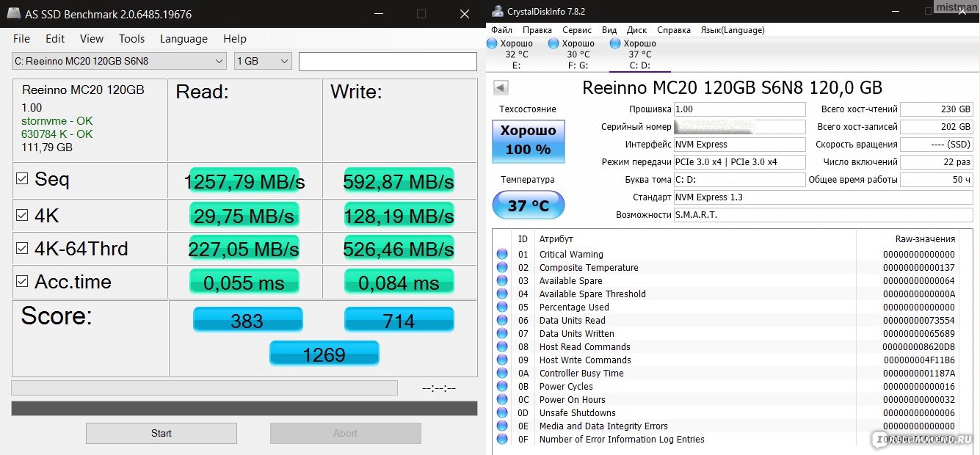Click the read score value 383
Image resolution: width=980 pixels, height=455 pixels.
(247, 321)
